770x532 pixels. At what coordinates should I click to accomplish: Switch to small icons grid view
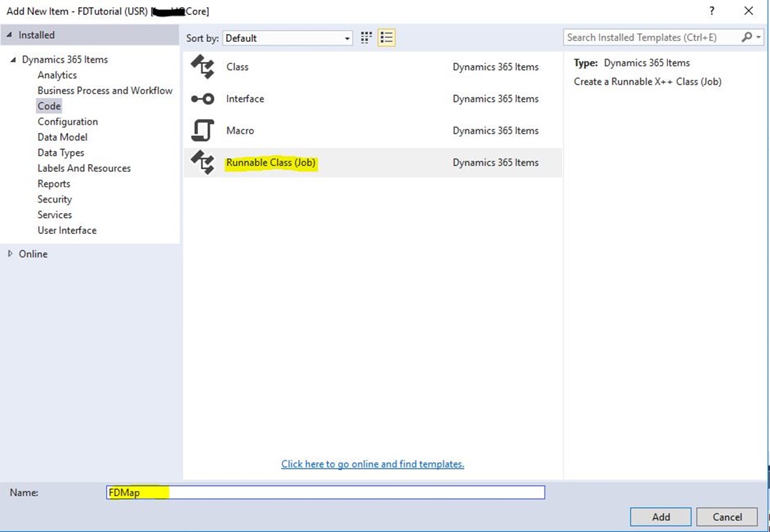point(367,38)
